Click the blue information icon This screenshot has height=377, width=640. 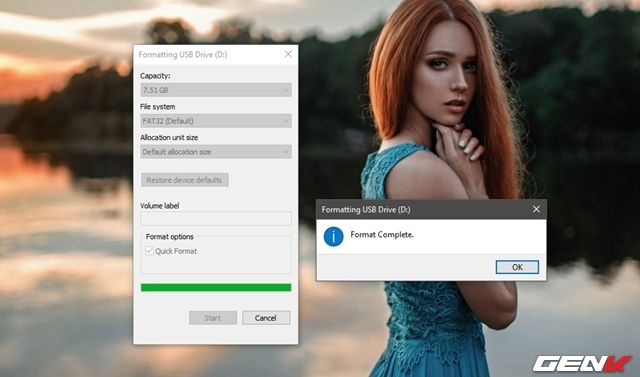(333, 237)
